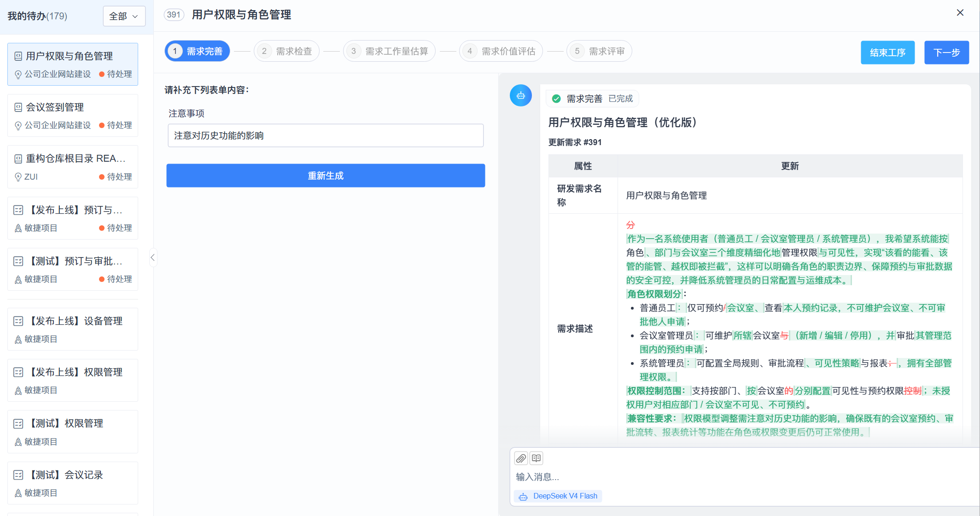This screenshot has height=516, width=980.
Task: Open the 【发布上线】预订与... to-do item
Action: point(73,218)
